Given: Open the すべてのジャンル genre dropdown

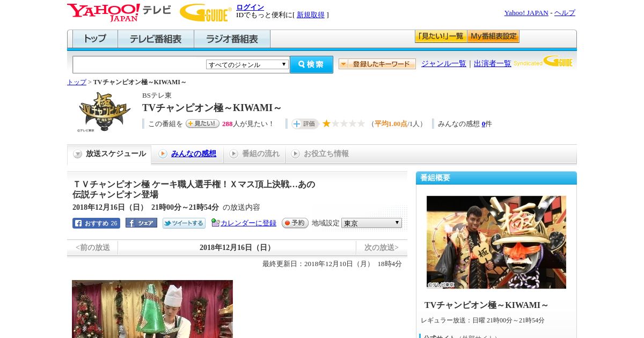Looking at the screenshot, I should tap(247, 64).
